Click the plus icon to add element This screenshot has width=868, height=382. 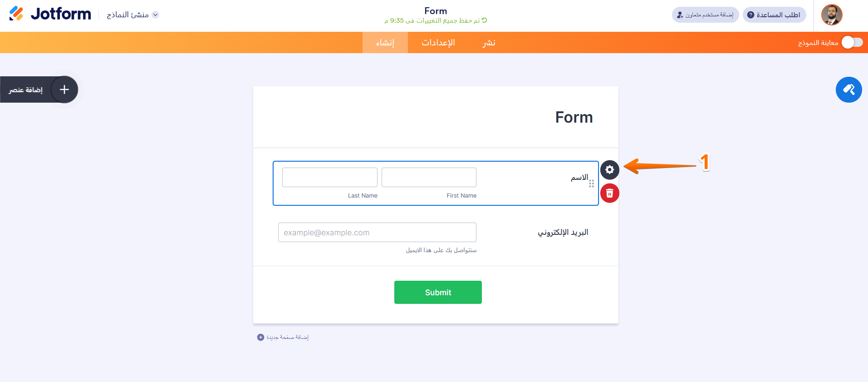click(64, 89)
